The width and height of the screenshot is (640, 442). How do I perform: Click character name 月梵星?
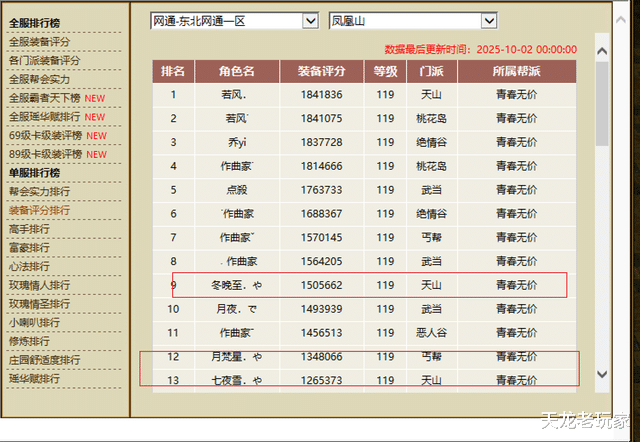click(x=237, y=357)
